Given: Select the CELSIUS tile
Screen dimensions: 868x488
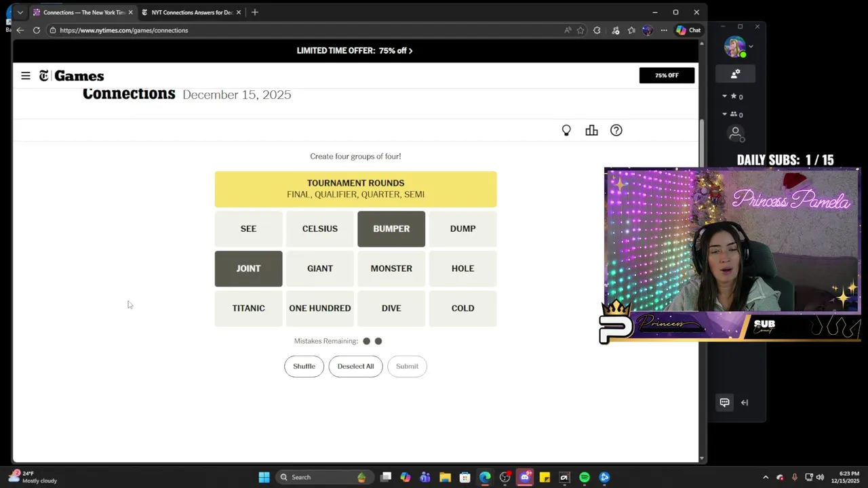Looking at the screenshot, I should pos(320,228).
